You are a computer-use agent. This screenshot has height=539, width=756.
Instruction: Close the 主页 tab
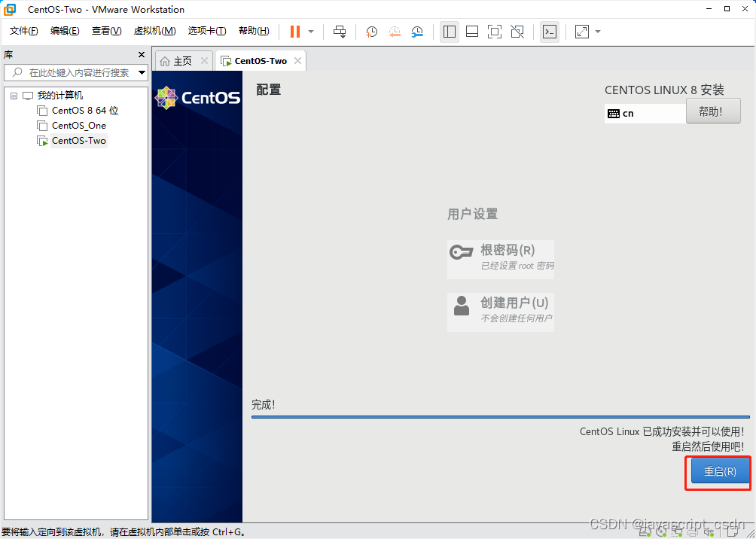tap(204, 61)
